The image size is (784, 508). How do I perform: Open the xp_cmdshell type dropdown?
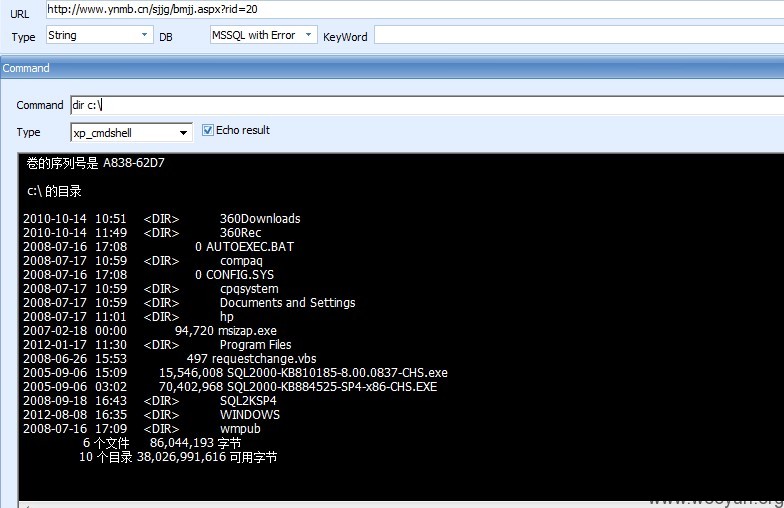click(x=184, y=133)
